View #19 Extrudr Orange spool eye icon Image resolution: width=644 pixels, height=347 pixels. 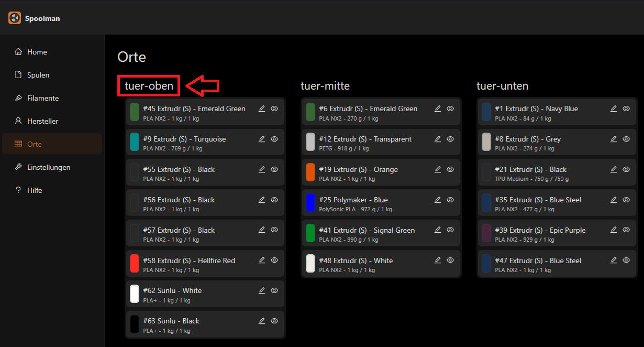click(x=450, y=170)
